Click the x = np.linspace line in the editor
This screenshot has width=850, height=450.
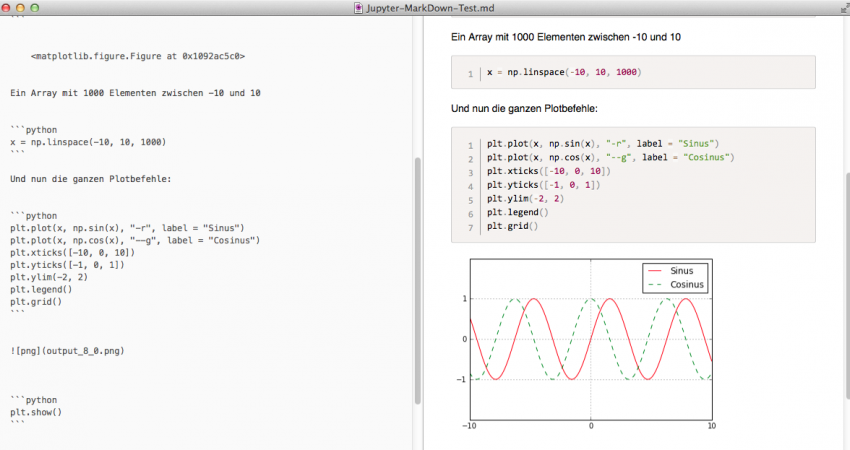tap(88, 142)
